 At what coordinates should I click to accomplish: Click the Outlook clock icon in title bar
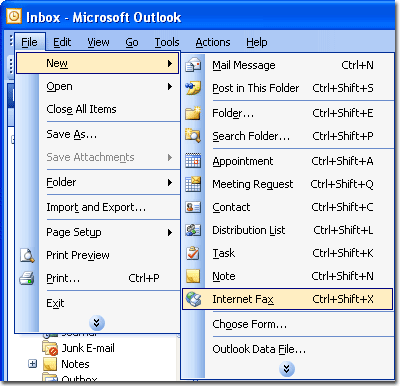[14, 16]
